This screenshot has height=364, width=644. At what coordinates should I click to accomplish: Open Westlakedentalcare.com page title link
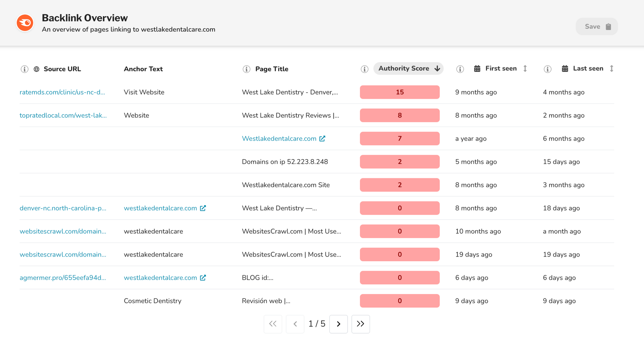(x=279, y=138)
